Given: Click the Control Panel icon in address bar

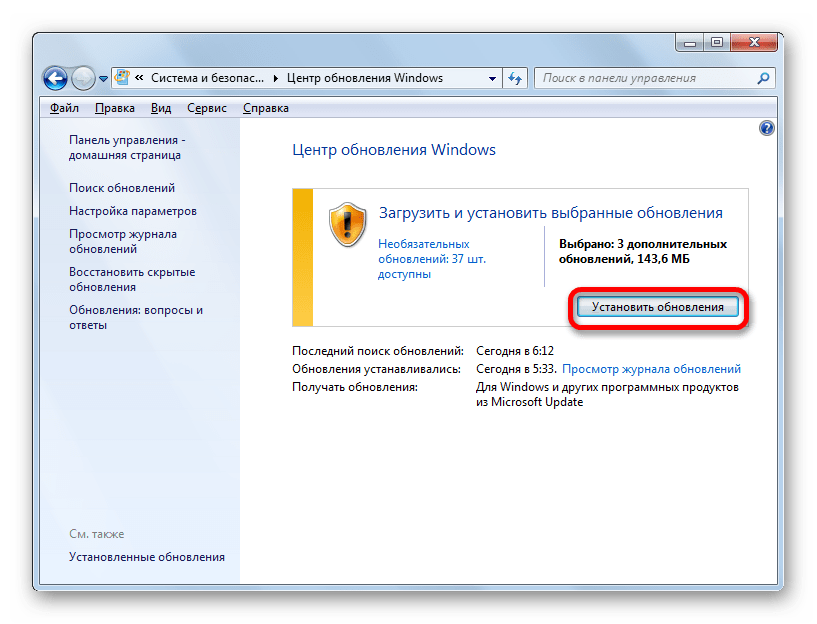Looking at the screenshot, I should (x=122, y=78).
